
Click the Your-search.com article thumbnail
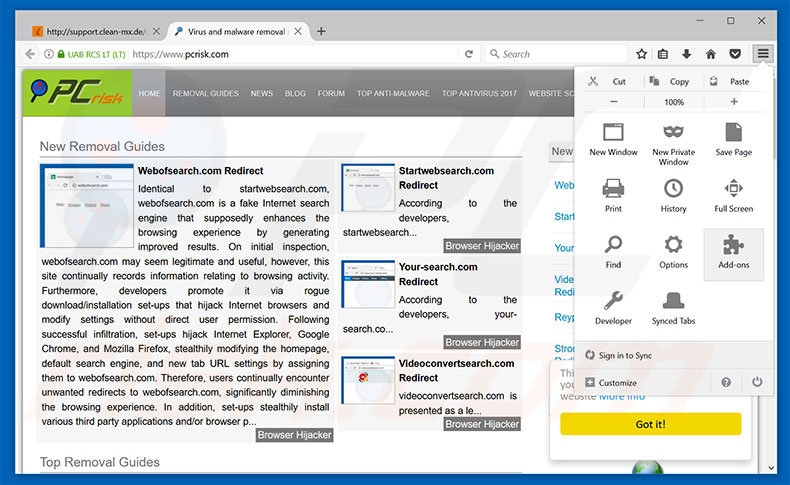tap(368, 284)
